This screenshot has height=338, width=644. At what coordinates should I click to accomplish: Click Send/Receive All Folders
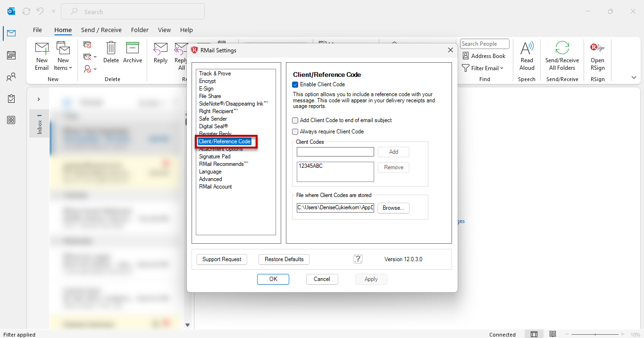(x=562, y=56)
